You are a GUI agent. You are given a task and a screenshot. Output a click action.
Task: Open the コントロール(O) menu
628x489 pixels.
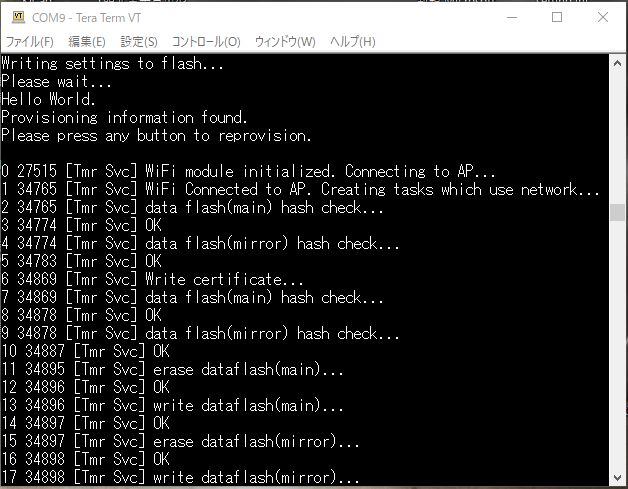pos(206,42)
